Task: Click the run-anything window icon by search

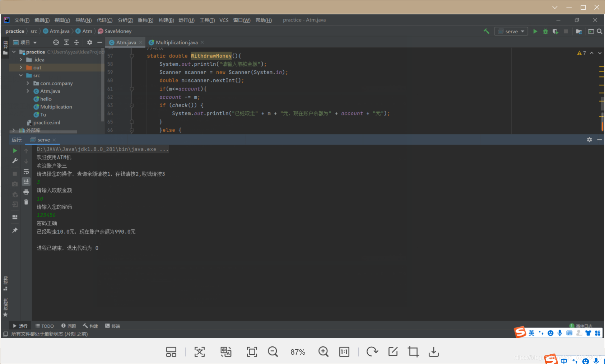Action: [x=591, y=31]
